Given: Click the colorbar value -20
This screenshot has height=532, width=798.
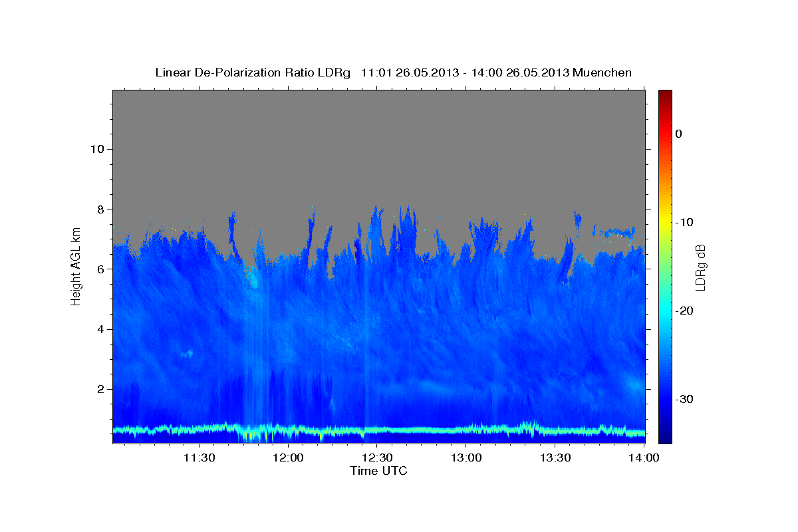Looking at the screenshot, I should click(684, 311).
